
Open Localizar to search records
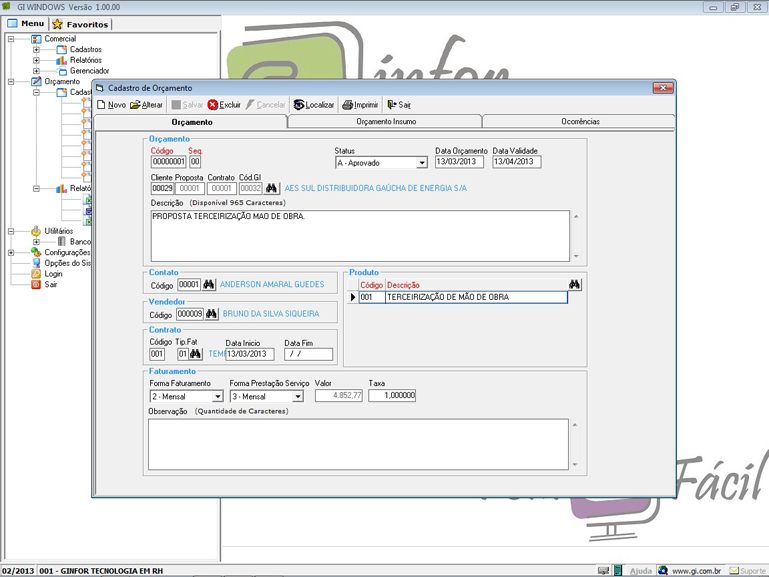[x=313, y=104]
